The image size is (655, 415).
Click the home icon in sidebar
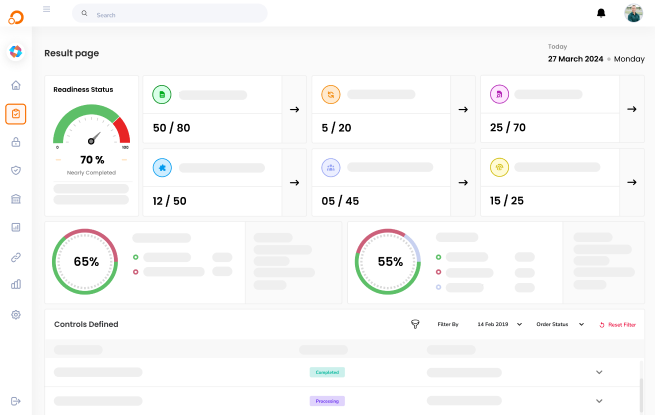click(16, 86)
